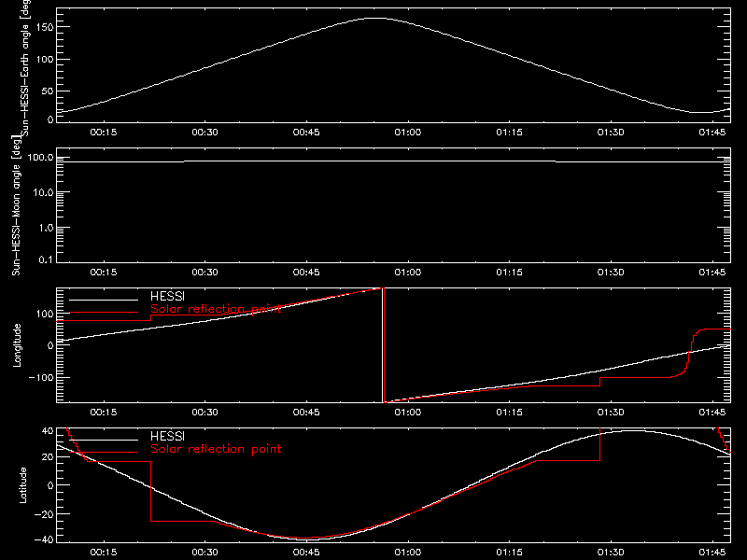Select the 0.1 tick on Moon angle plot
The height and width of the screenshot is (560, 747).
pyautogui.click(x=46, y=259)
